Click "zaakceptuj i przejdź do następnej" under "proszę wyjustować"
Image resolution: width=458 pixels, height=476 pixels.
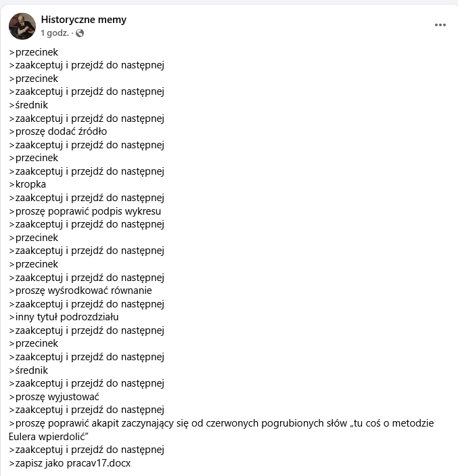coord(87,410)
